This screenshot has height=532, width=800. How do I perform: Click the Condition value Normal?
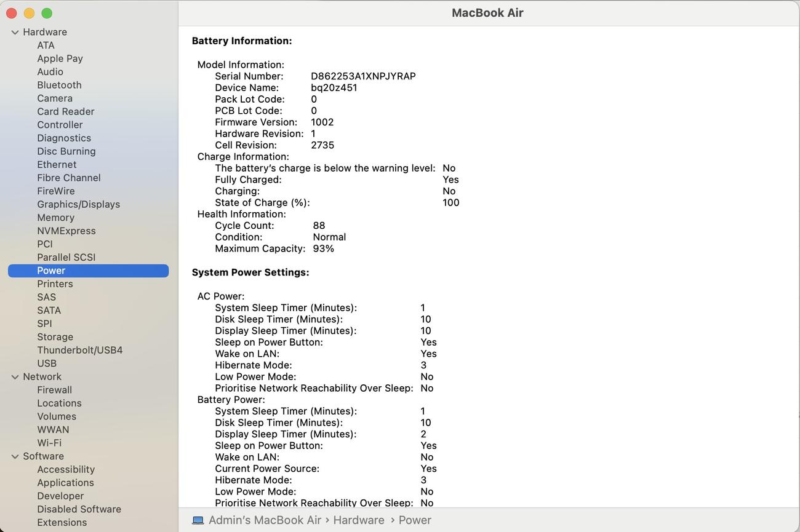tap(329, 237)
